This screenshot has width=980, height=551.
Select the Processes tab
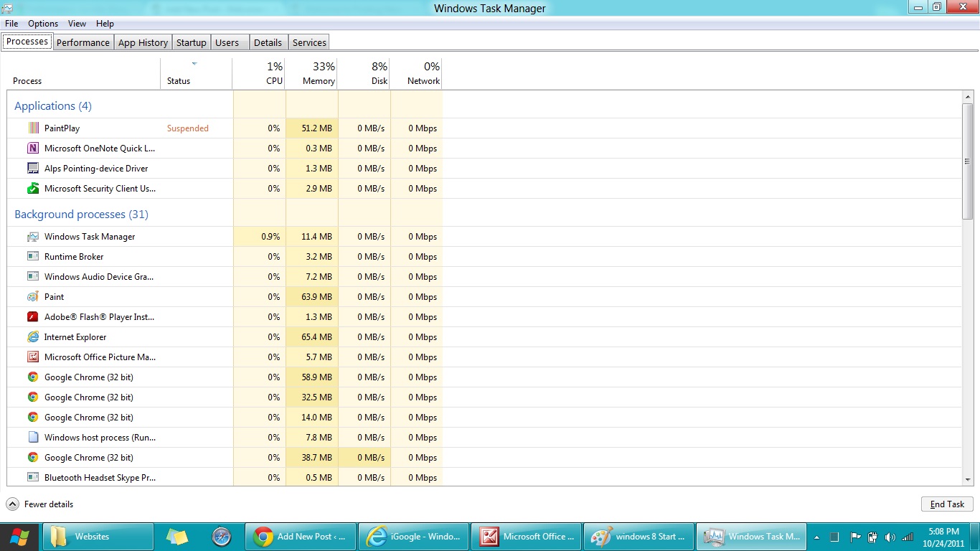[x=27, y=42]
